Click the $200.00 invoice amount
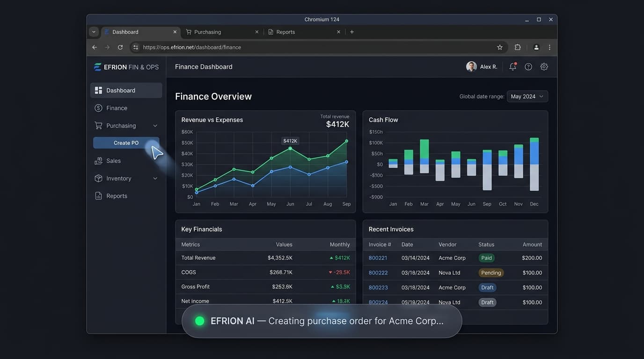 tap(532, 258)
